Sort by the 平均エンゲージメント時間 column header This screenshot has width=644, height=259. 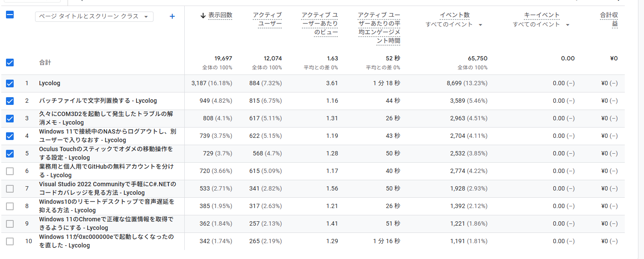click(379, 28)
